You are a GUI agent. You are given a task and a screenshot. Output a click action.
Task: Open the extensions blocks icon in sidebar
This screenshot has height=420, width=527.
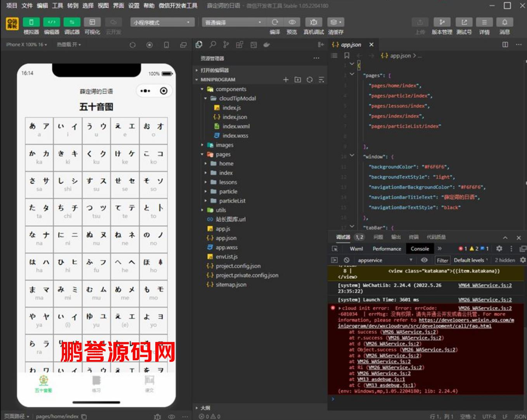[239, 45]
